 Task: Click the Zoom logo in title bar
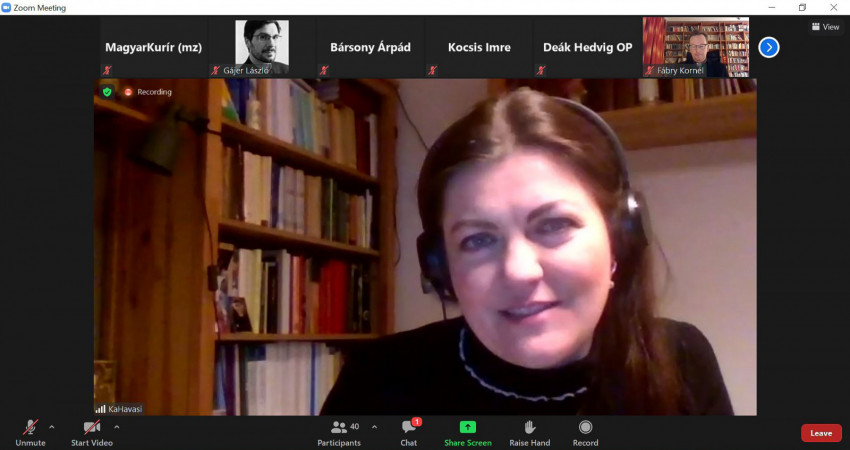pos(7,8)
